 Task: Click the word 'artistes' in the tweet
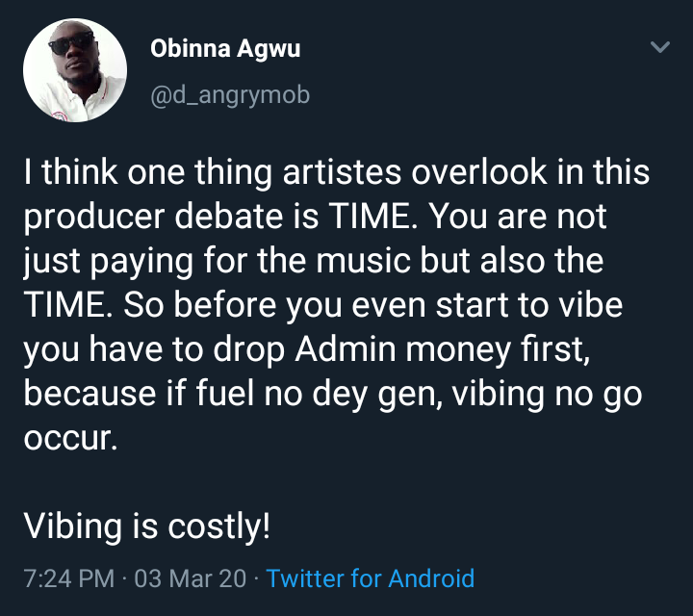[x=342, y=171]
